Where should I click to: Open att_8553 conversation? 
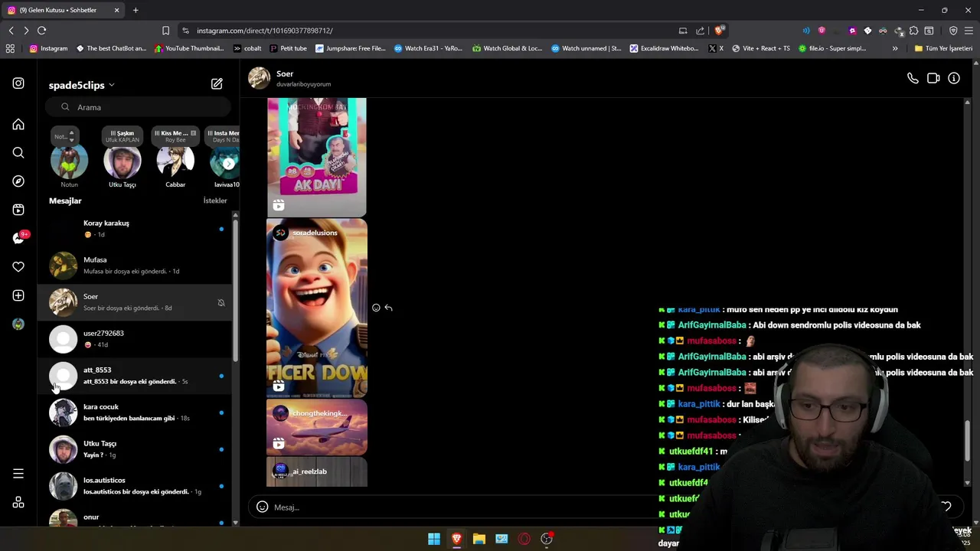tap(135, 376)
